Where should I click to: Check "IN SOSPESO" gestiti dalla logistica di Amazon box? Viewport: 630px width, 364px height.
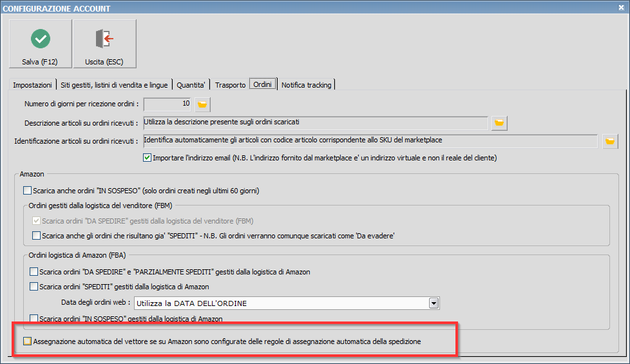click(33, 319)
